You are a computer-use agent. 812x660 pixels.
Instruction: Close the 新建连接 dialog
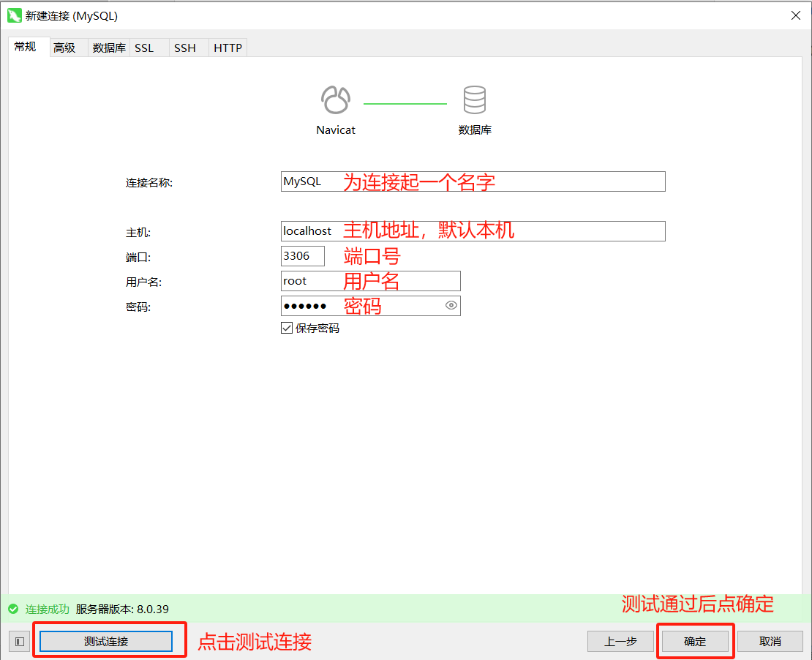click(796, 15)
